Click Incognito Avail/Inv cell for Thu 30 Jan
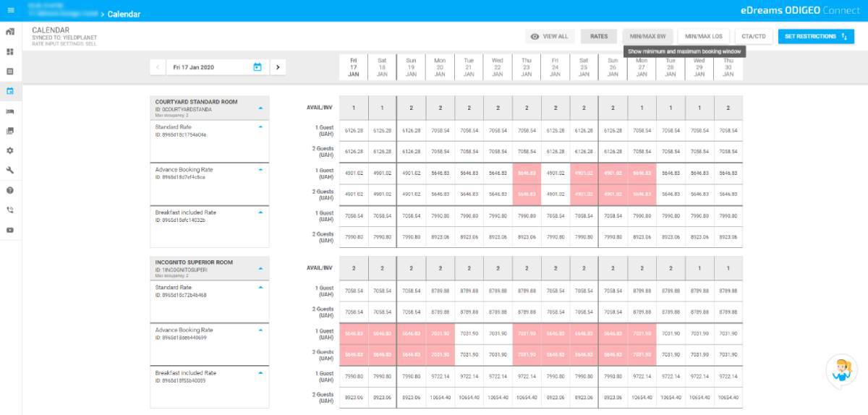The width and height of the screenshot is (868, 415). pyautogui.click(x=728, y=268)
